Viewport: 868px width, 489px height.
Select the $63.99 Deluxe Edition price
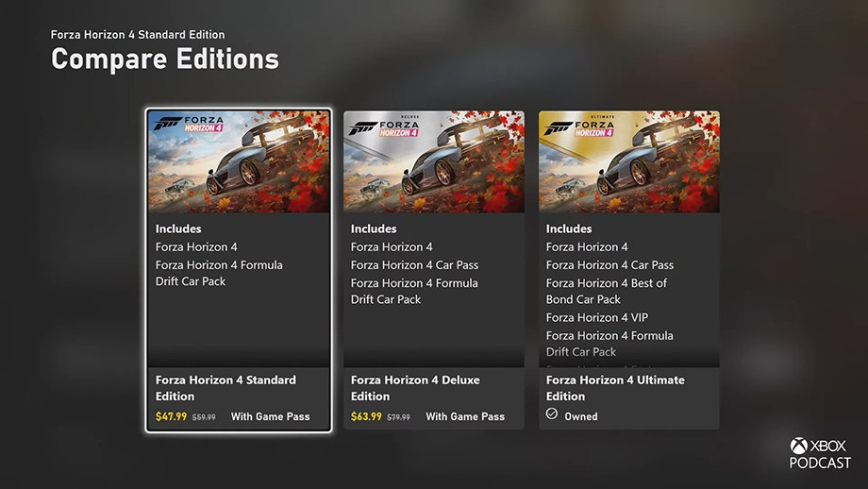tap(366, 416)
